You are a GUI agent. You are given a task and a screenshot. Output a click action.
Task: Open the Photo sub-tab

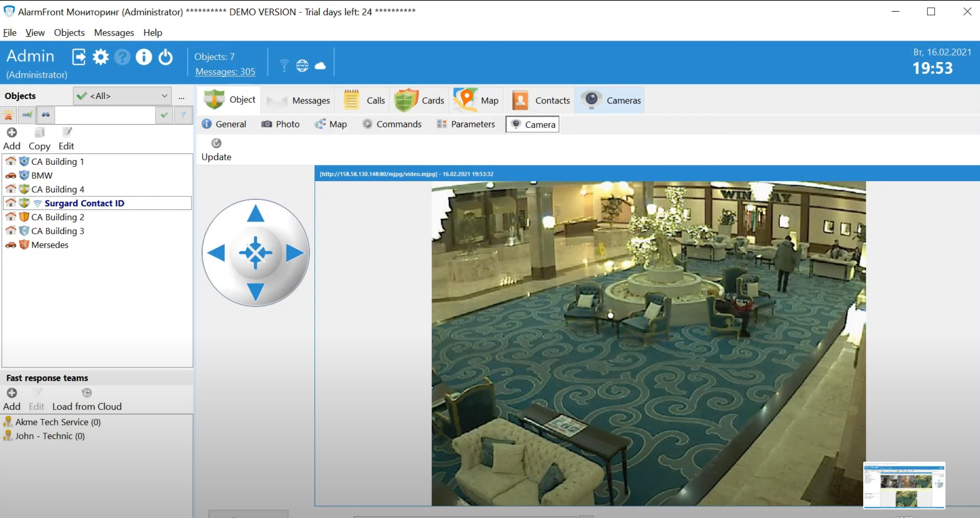280,124
